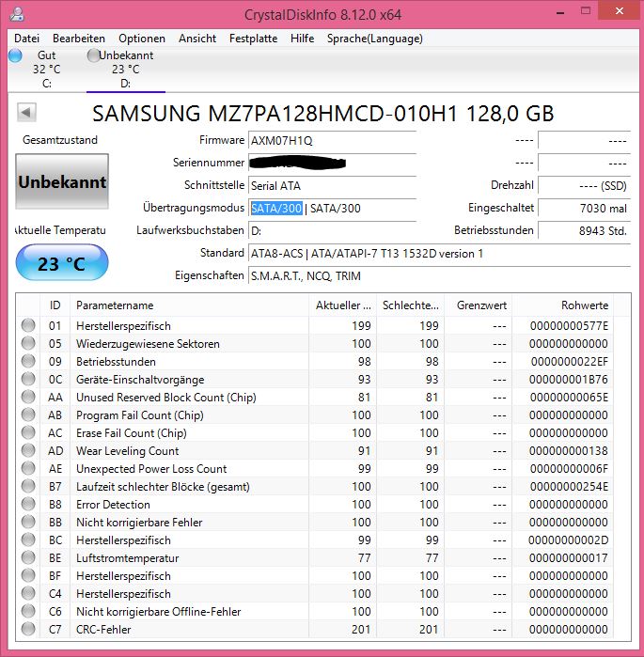Go to previous disk with the left arrow

27,112
